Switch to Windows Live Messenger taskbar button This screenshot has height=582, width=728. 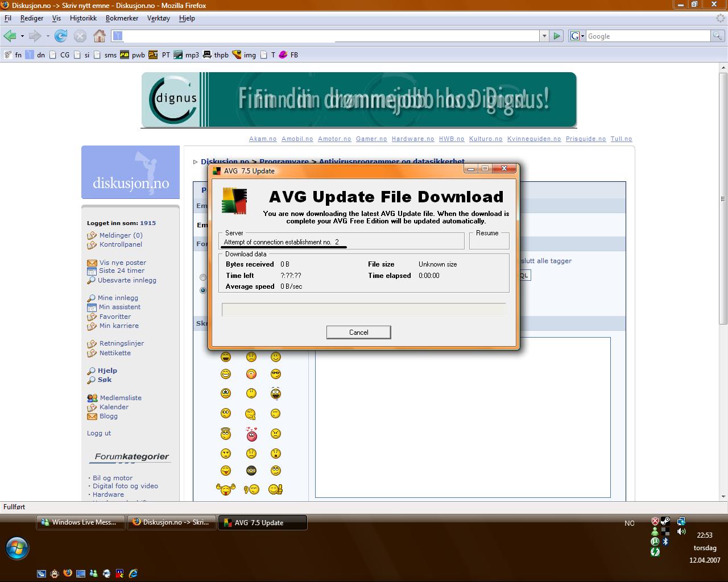coord(81,522)
